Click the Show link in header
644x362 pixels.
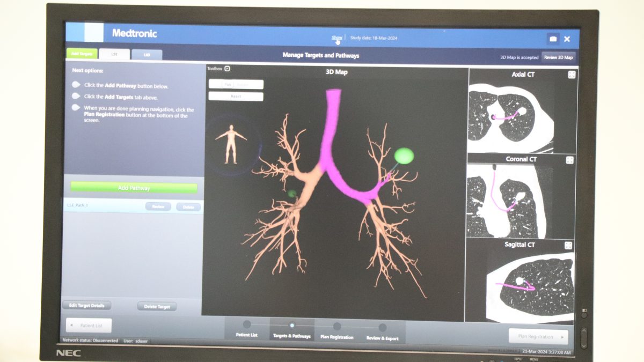(x=336, y=38)
